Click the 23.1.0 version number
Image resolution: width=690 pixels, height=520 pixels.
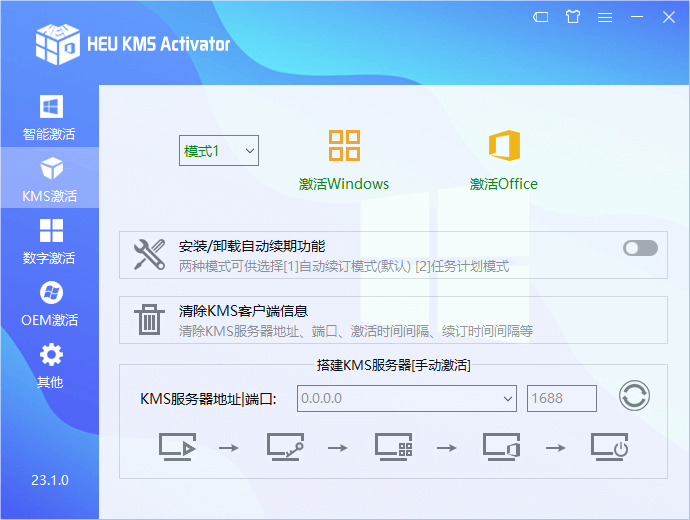(x=50, y=480)
